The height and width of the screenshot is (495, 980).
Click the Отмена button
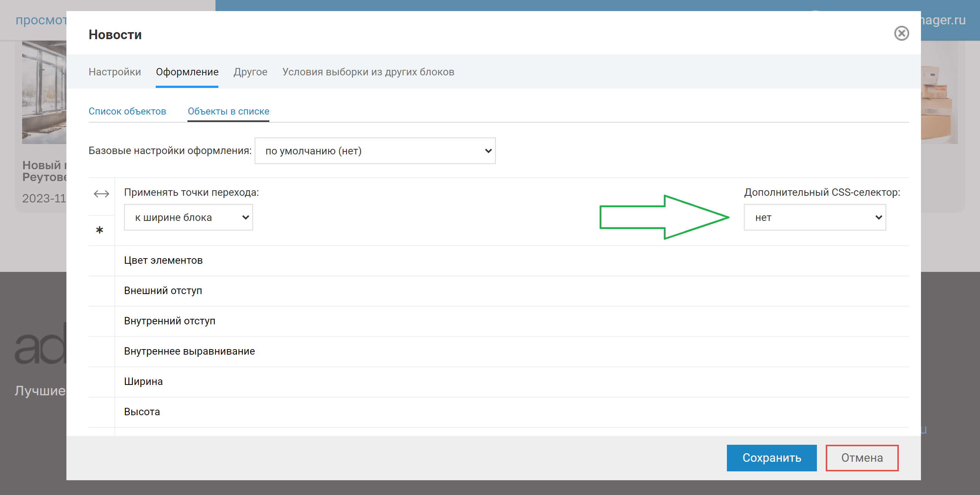pyautogui.click(x=862, y=458)
